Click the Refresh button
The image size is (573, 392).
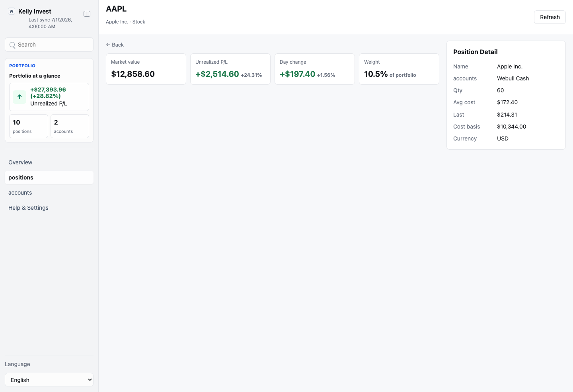point(550,17)
